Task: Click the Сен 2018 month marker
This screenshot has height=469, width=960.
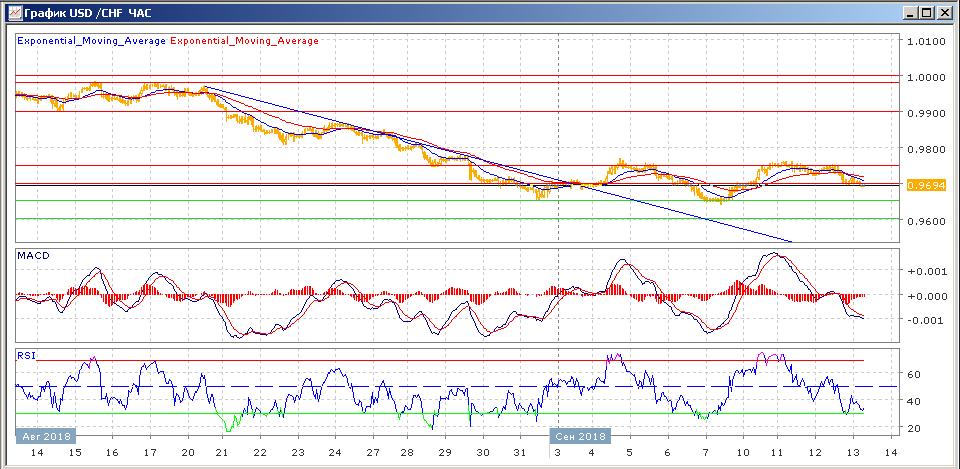Action: point(580,436)
